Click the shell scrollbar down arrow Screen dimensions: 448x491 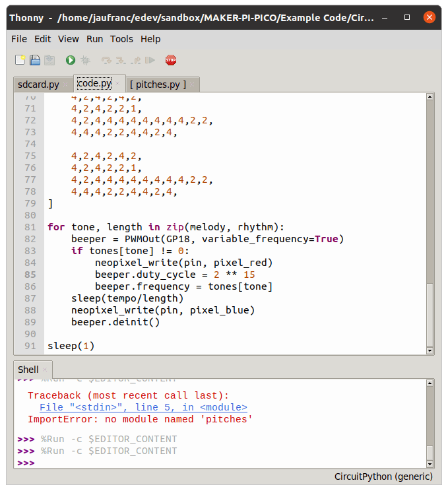coord(430,464)
